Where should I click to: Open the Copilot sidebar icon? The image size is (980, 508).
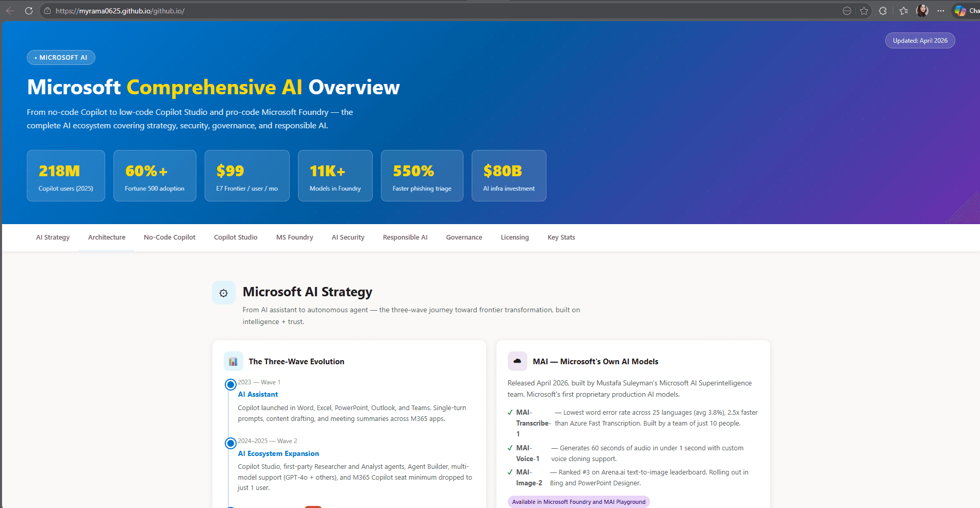click(960, 11)
